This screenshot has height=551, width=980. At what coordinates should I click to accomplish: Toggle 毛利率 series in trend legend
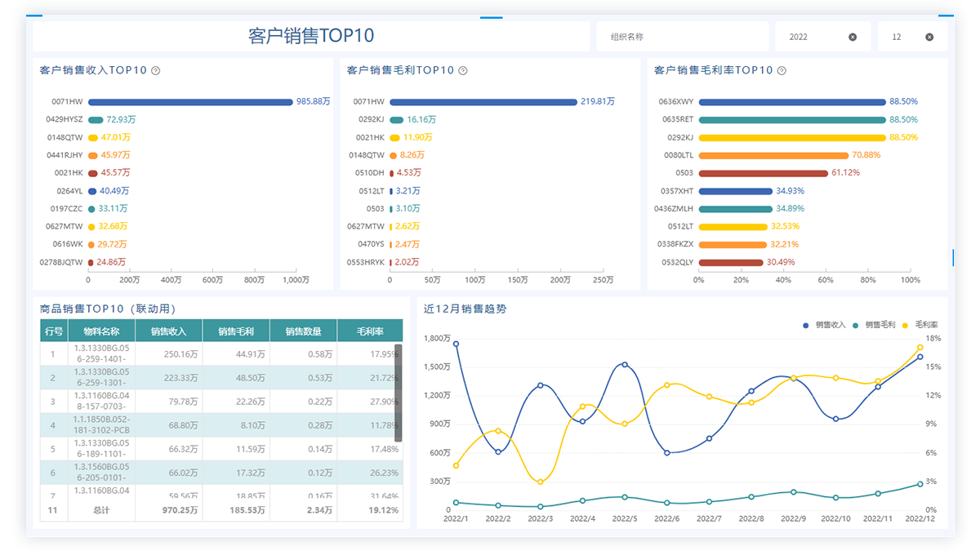click(x=920, y=325)
